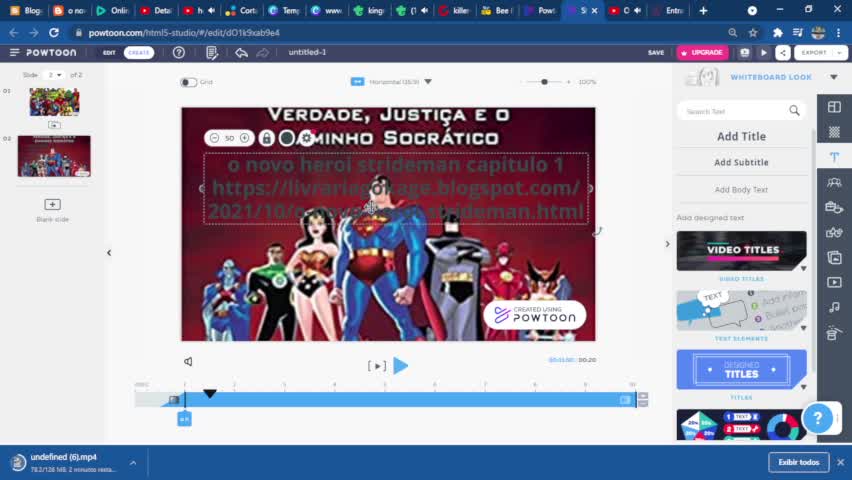
Task: Open the Specials panel at sidebar bottom
Action: coord(832,332)
